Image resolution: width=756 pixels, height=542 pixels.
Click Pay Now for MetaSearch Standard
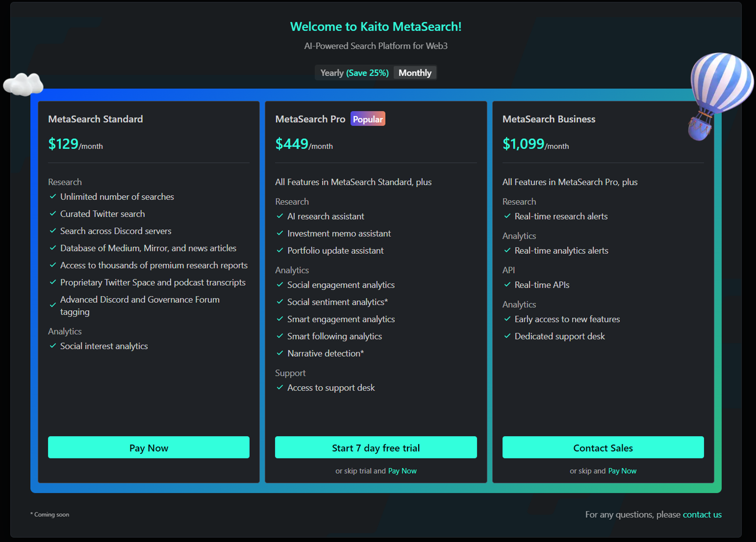pyautogui.click(x=149, y=448)
